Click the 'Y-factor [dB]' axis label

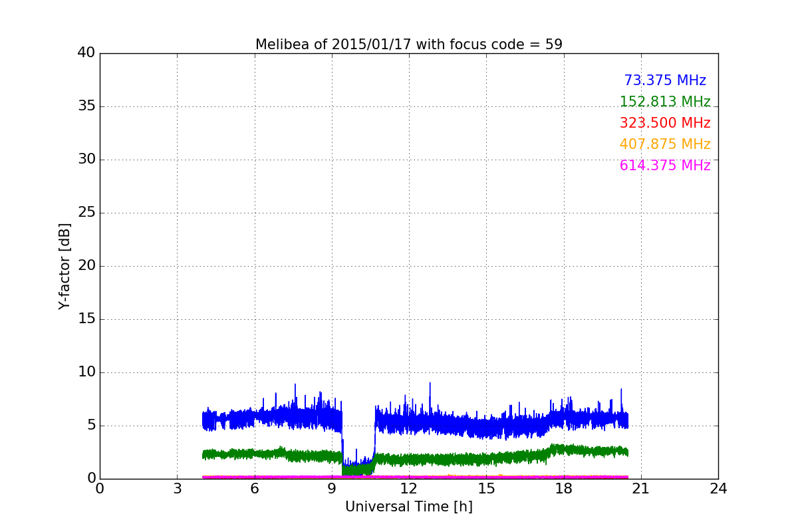tap(65, 266)
